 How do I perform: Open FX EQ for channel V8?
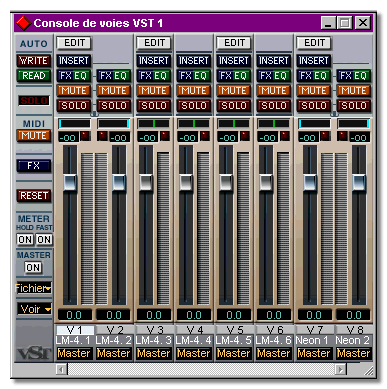click(x=354, y=76)
